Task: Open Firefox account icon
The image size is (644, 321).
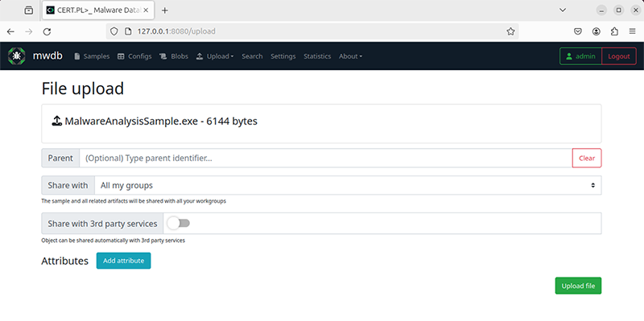Action: (x=597, y=31)
